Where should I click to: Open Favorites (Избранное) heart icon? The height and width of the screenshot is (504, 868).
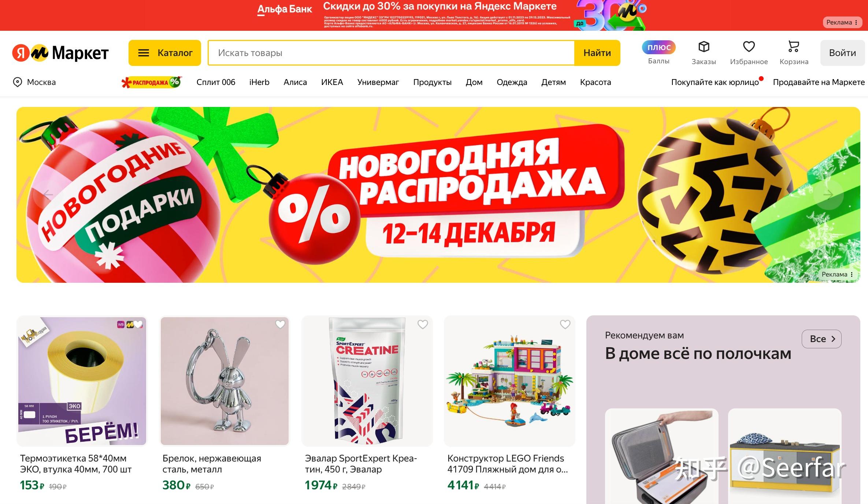tap(749, 47)
